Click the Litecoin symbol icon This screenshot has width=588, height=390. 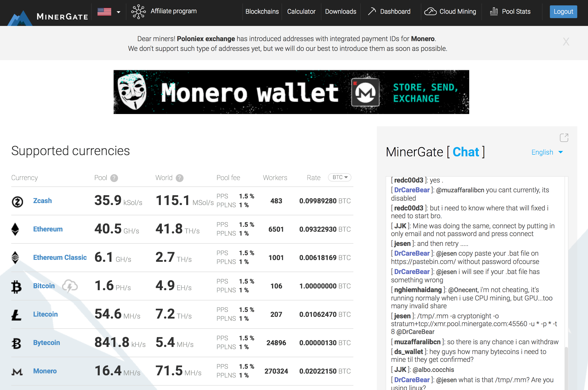[16, 315]
